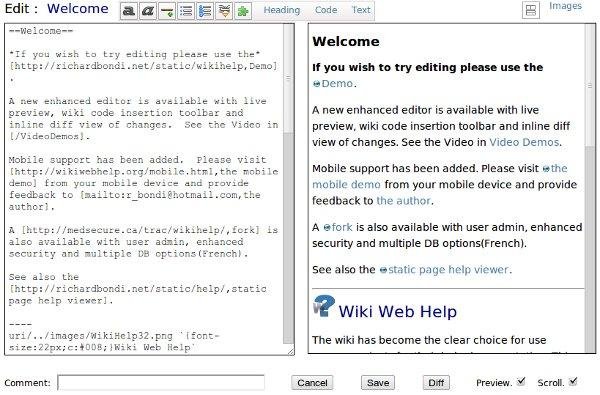
Task: Open the static page help viewer link
Action: [444, 270]
